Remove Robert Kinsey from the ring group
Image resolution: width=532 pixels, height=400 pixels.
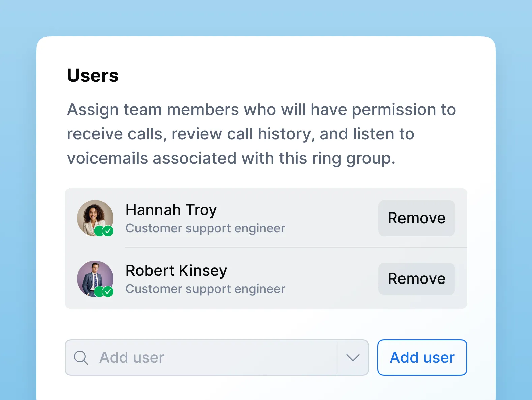pos(416,279)
